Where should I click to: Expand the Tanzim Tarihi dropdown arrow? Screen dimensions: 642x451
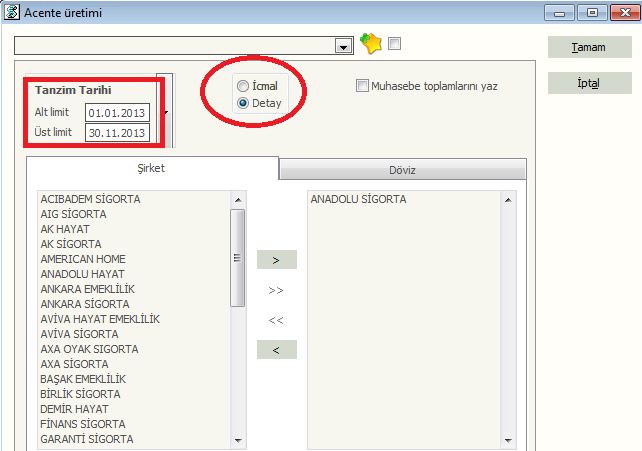point(165,112)
